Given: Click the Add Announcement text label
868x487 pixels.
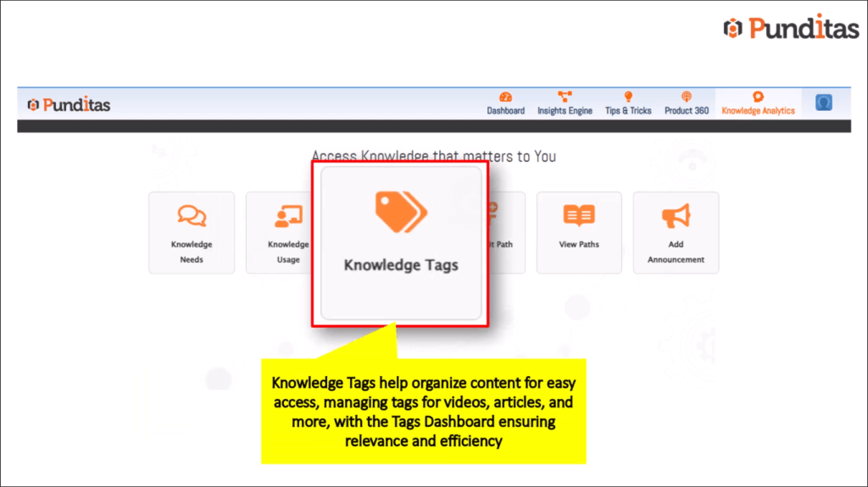Looking at the screenshot, I should pyautogui.click(x=676, y=252).
